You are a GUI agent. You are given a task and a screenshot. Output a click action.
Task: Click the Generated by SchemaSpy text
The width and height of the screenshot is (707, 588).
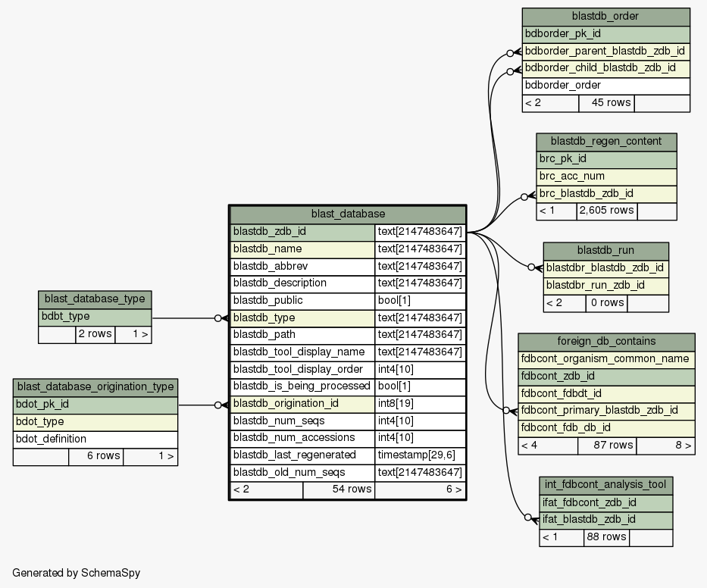77,573
